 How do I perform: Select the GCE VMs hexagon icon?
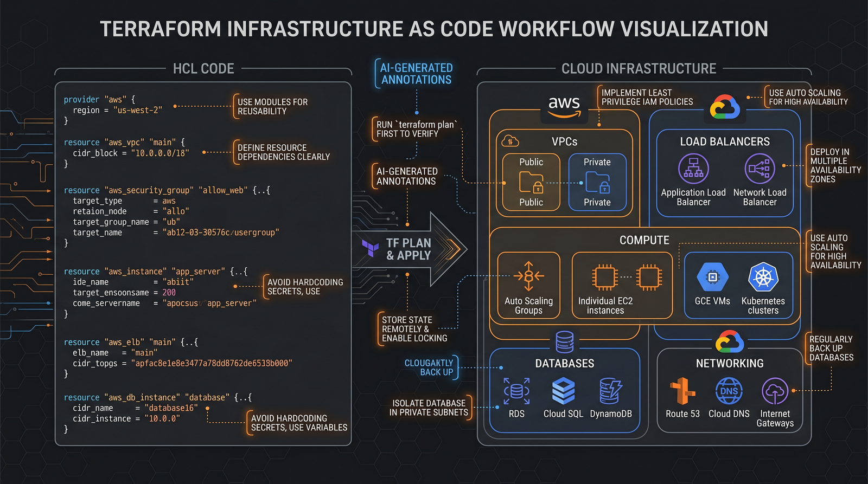[712, 278]
